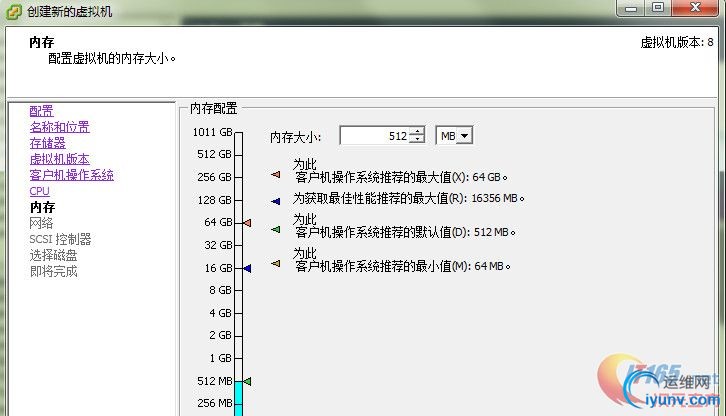Click the recommended minimum text 64 MB

pos(492,266)
